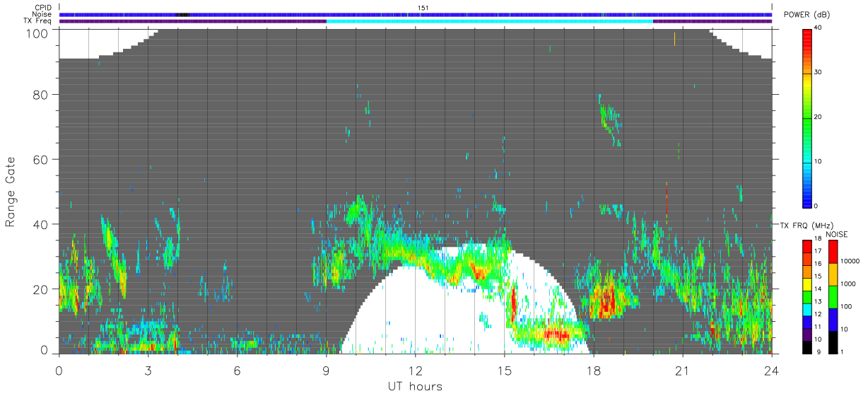
Task: Pick the yellow 14–15 MHz swatch
Action: [807, 284]
